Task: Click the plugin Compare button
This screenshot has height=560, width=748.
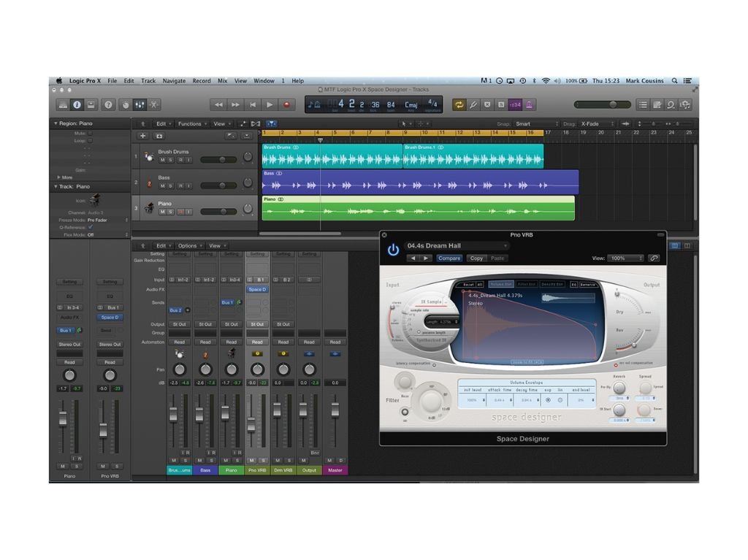Action: (x=449, y=258)
